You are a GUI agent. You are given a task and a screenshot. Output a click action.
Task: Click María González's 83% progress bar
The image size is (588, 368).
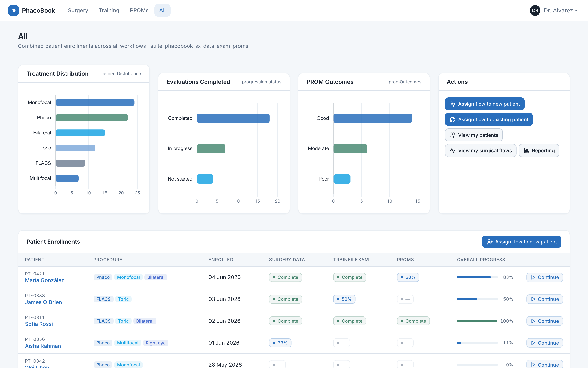click(477, 277)
